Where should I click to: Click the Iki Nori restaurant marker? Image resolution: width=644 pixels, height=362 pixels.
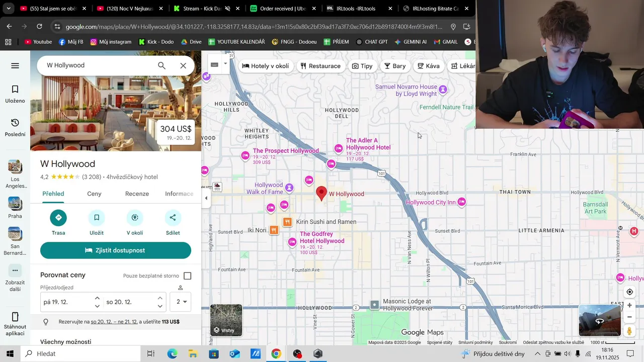(x=274, y=230)
